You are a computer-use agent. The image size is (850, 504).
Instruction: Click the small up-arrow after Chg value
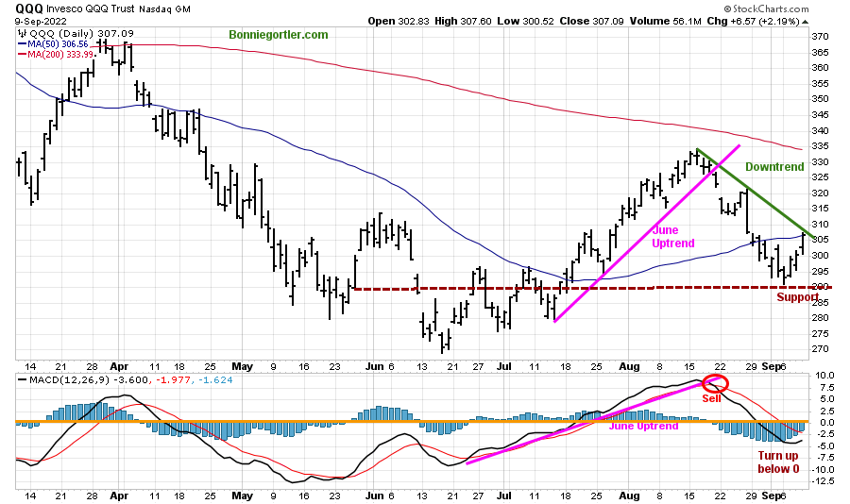pyautogui.click(x=805, y=22)
